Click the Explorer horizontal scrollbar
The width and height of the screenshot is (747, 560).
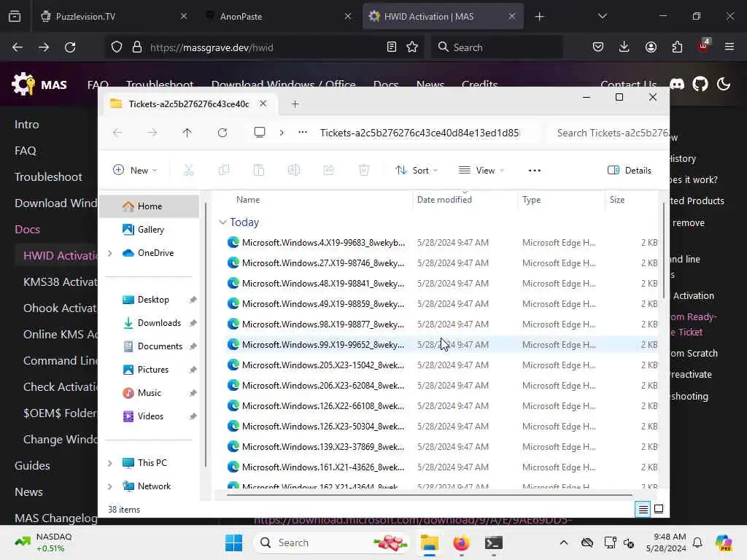[429, 495]
